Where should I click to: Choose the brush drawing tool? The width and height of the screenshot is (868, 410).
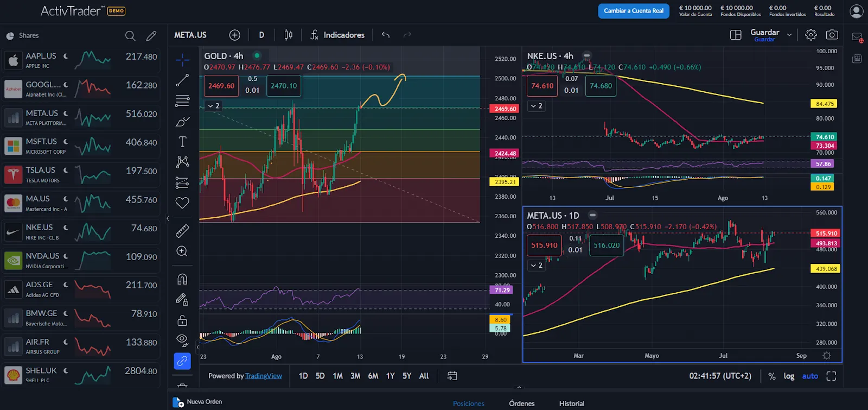coord(182,121)
